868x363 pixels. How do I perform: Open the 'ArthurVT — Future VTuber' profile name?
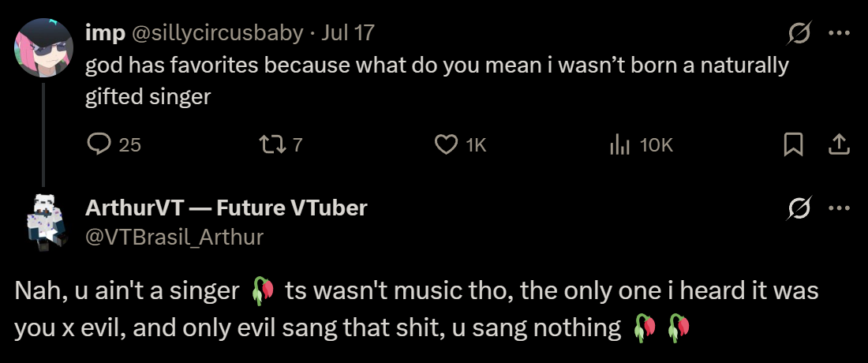(226, 208)
